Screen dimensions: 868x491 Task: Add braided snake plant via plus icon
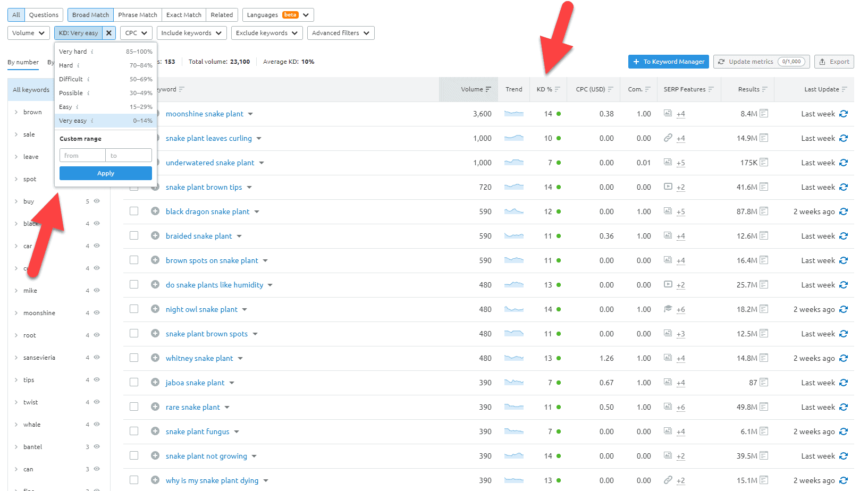pyautogui.click(x=155, y=235)
